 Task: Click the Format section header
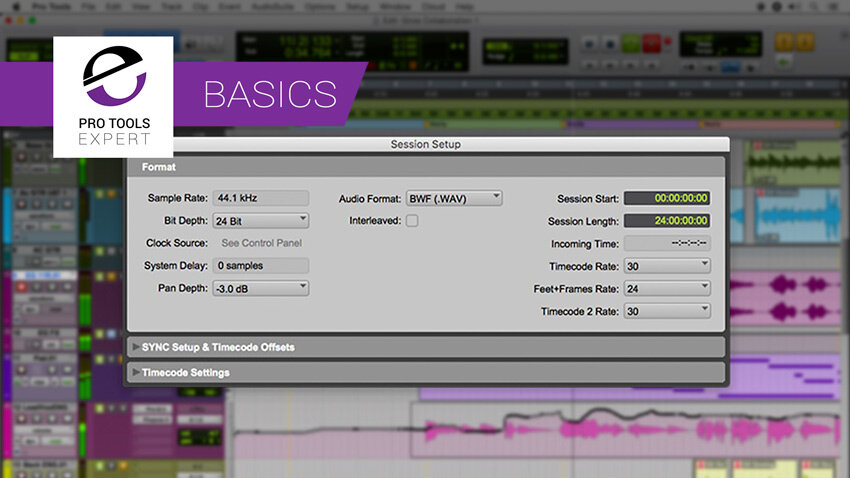pyautogui.click(x=426, y=167)
